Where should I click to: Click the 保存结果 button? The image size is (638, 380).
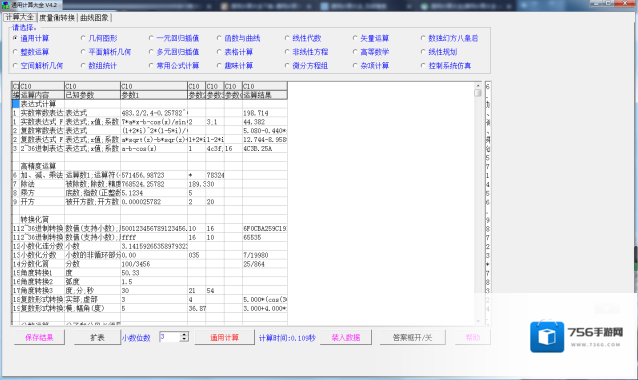coord(39,337)
